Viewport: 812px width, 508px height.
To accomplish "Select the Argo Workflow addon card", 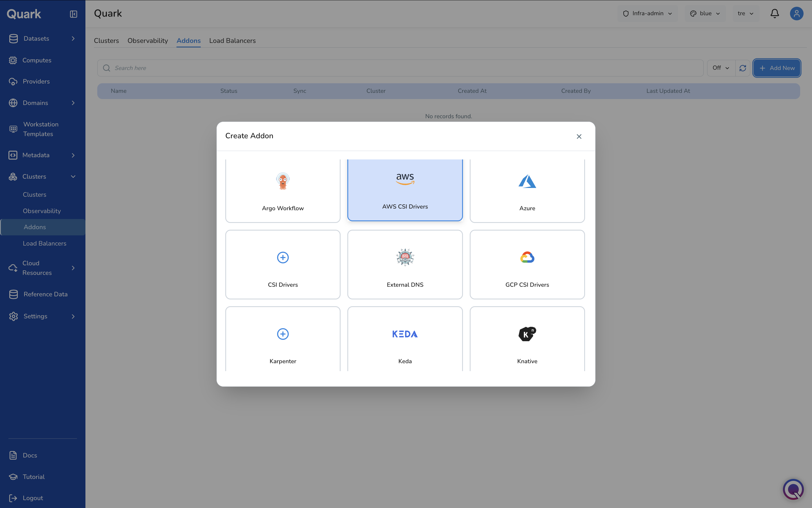I will (283, 190).
